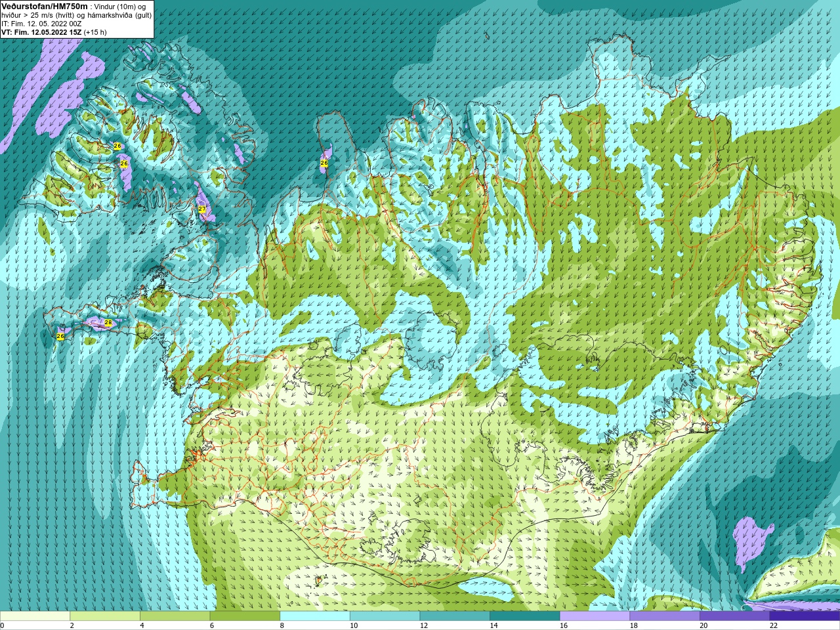
Task: Click the gust marker 26 at the western peninsula tip
Action: point(60,336)
